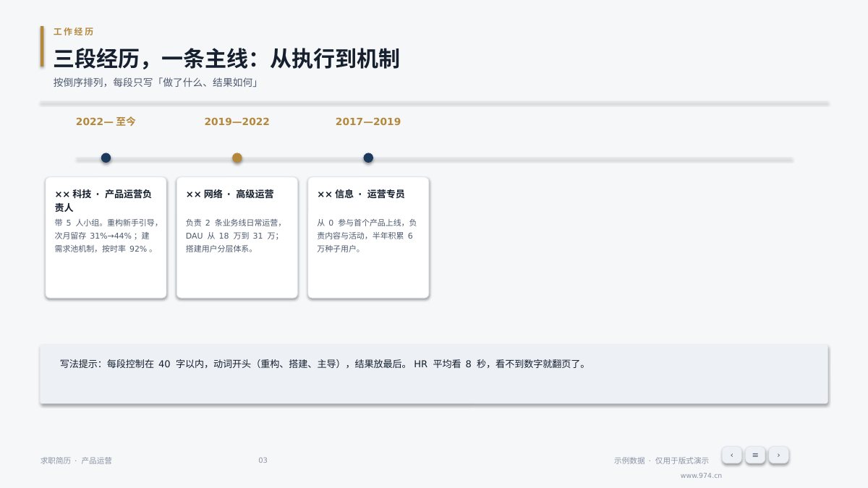Viewport: 868px width, 488px height.
Task: Open the ×× 网络 · 高级运营 card
Action: click(x=237, y=237)
